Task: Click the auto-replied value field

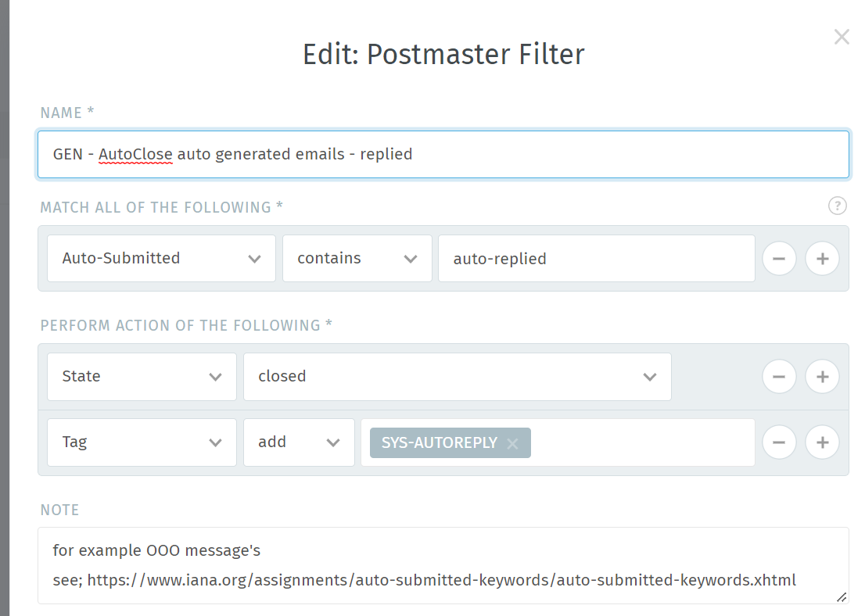Action: 596,258
